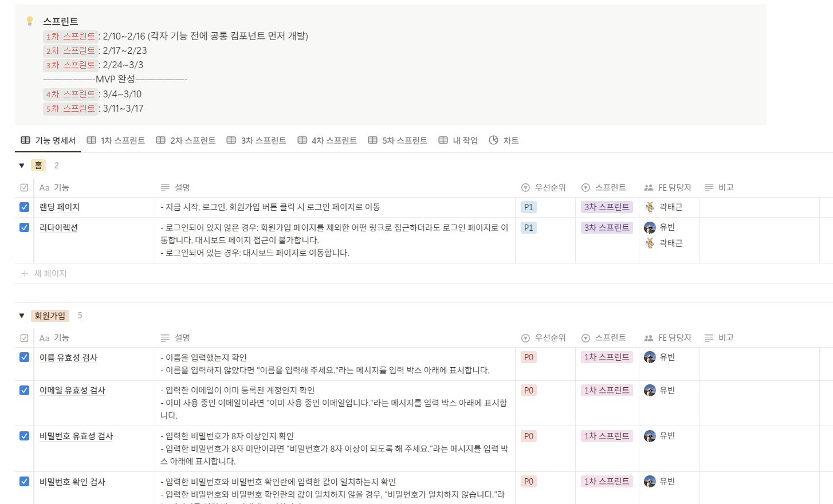
Task: Click the FE 담당자 people icon in 회원가입 table
Action: [649, 338]
